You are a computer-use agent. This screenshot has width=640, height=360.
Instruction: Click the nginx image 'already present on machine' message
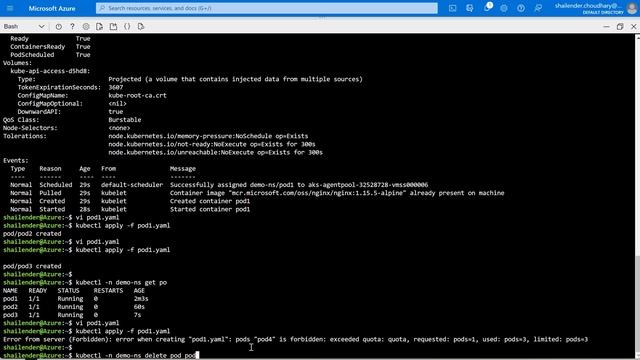[x=337, y=193]
